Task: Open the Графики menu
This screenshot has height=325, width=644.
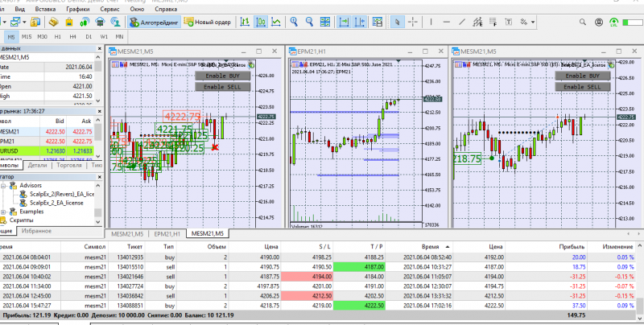Action: click(x=77, y=9)
